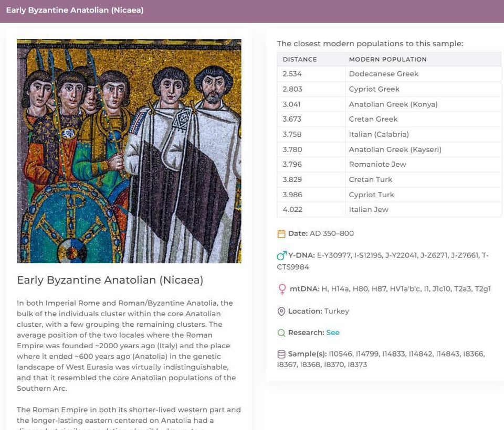Select the Cretan Turk population row

click(x=370, y=179)
